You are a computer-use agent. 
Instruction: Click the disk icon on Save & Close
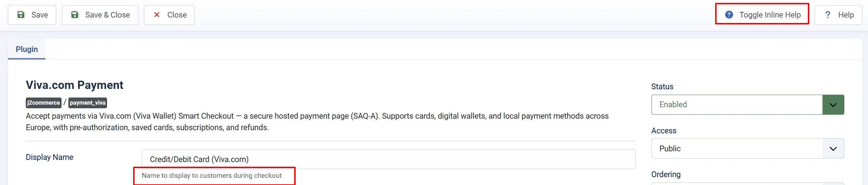pyautogui.click(x=75, y=15)
